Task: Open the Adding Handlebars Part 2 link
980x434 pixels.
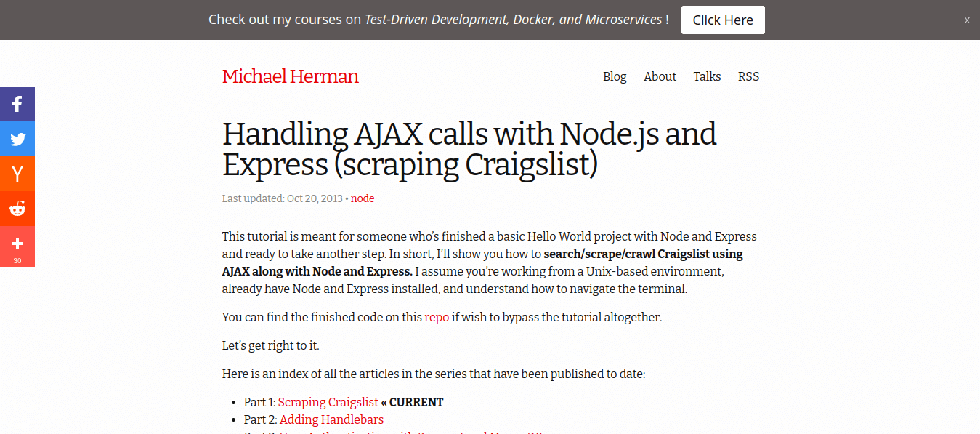Action: (x=331, y=419)
